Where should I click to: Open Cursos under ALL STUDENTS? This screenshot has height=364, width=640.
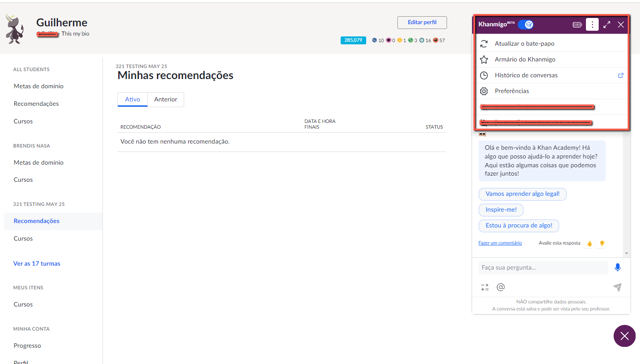(x=23, y=121)
